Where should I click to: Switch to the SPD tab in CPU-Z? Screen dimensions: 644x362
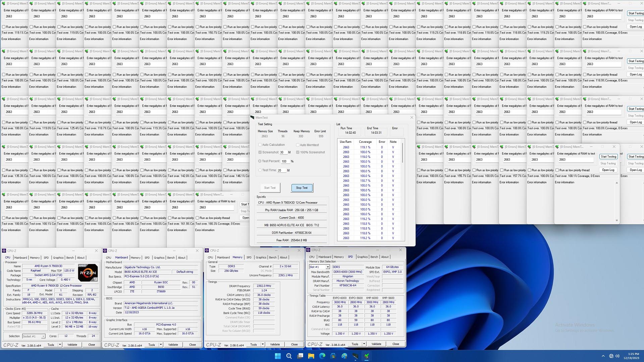(46, 257)
